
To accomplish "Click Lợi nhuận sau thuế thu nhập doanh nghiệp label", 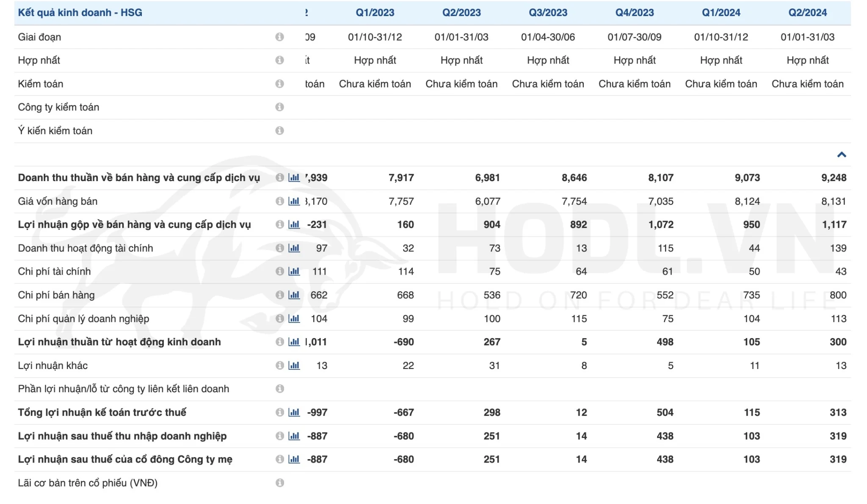I will click(x=122, y=436).
